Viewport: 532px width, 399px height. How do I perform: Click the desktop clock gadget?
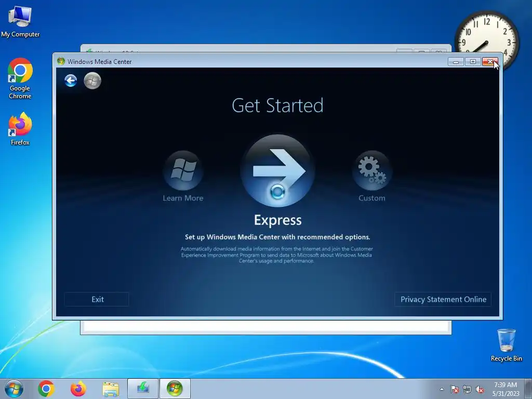coord(487,41)
